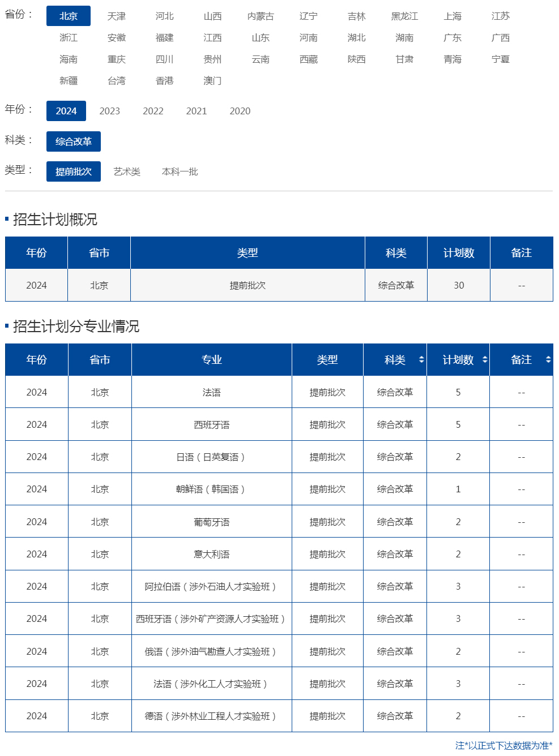Viewport: 559px width, 756px height.
Task: Switch type to 艺术类
Action: [x=127, y=171]
